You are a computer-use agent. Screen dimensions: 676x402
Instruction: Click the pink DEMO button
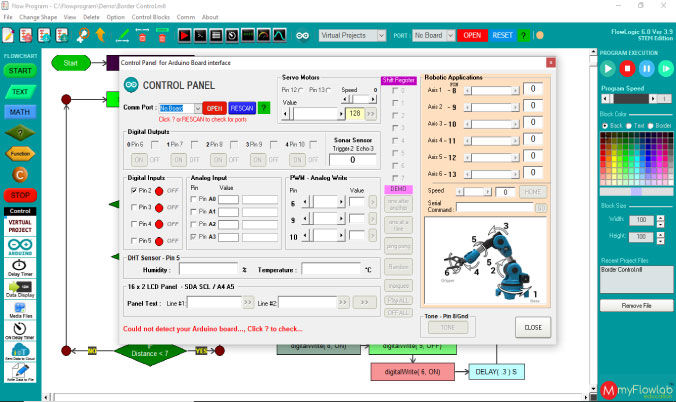[x=398, y=189]
